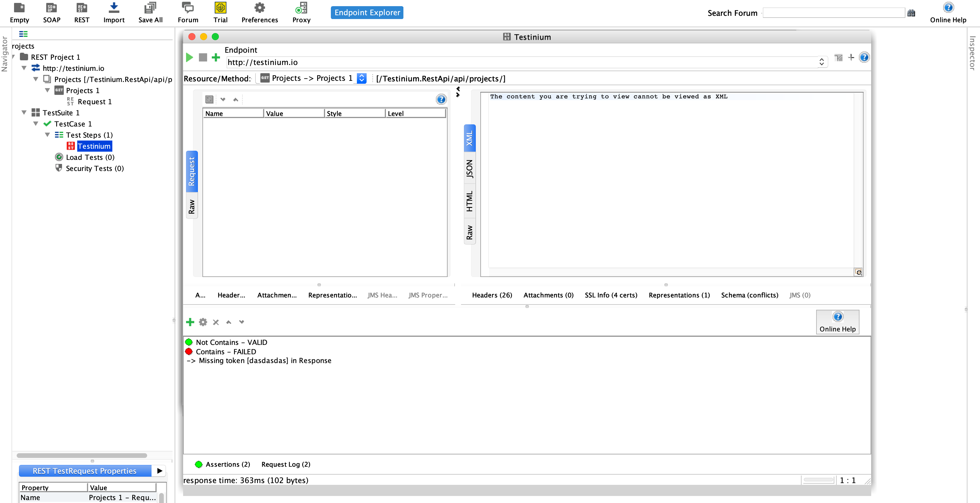Switch to response Raw tab
The image size is (980, 503).
tap(470, 232)
